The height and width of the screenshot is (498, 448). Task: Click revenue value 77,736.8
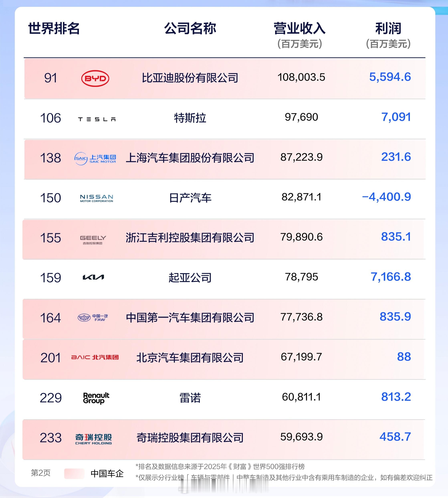point(301,317)
